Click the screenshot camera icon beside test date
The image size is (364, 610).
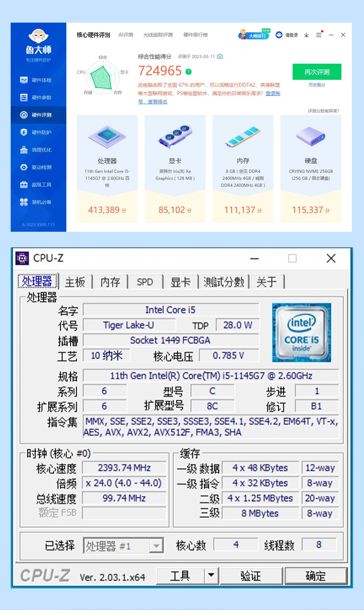pyautogui.click(x=220, y=56)
